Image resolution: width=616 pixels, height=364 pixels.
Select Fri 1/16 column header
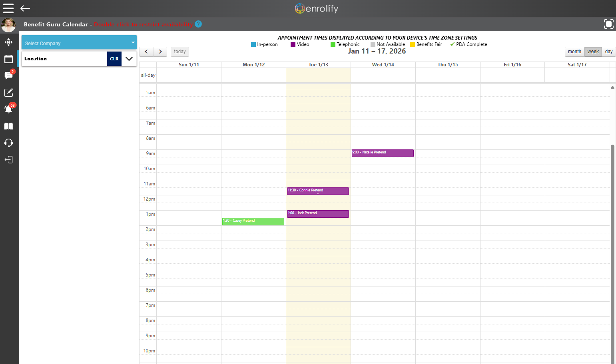click(512, 65)
